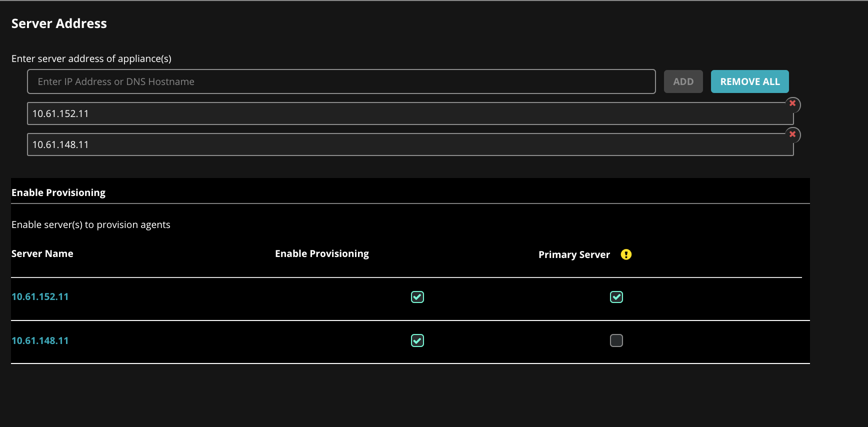Select the 10.61.152.11 address entry field
Viewport: 868px width, 427px height.
point(410,113)
